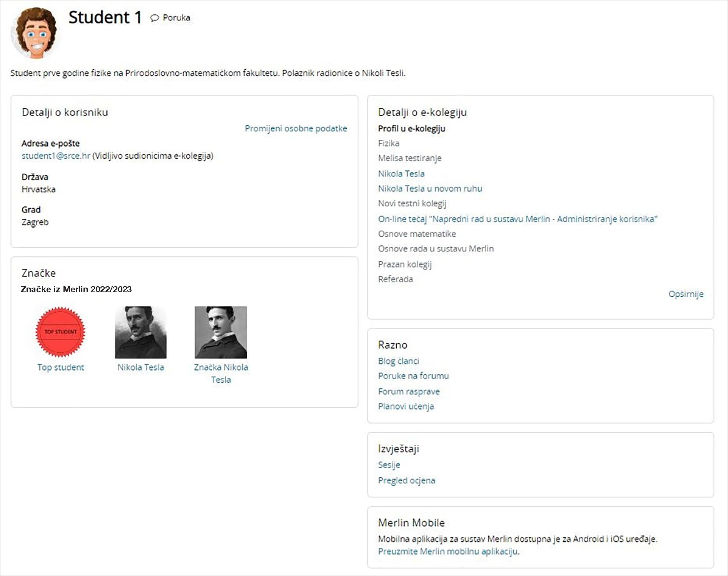View Sesije report

tap(389, 465)
